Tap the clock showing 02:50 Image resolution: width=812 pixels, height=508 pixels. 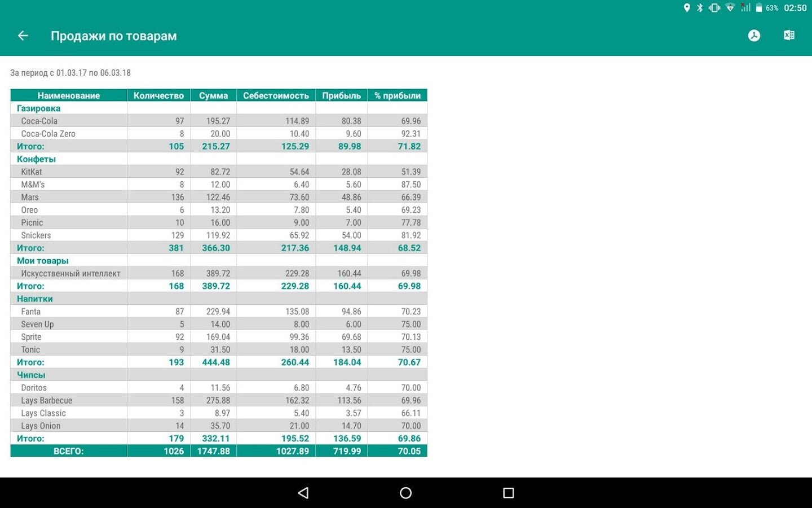pos(795,8)
